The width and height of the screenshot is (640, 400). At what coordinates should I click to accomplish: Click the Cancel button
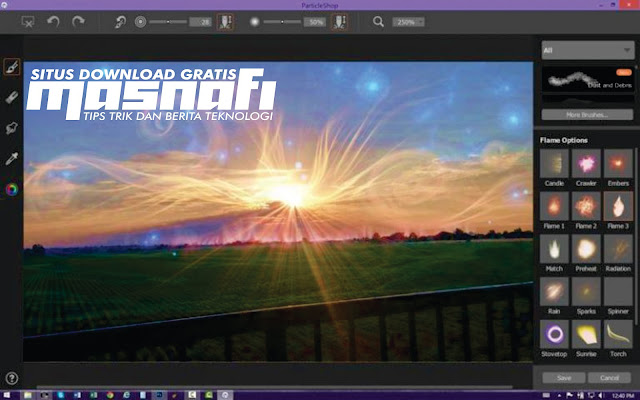click(609, 378)
